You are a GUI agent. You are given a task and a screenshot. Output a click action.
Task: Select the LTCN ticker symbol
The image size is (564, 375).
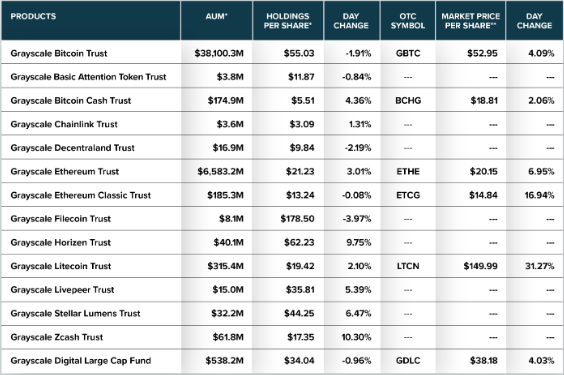(408, 266)
